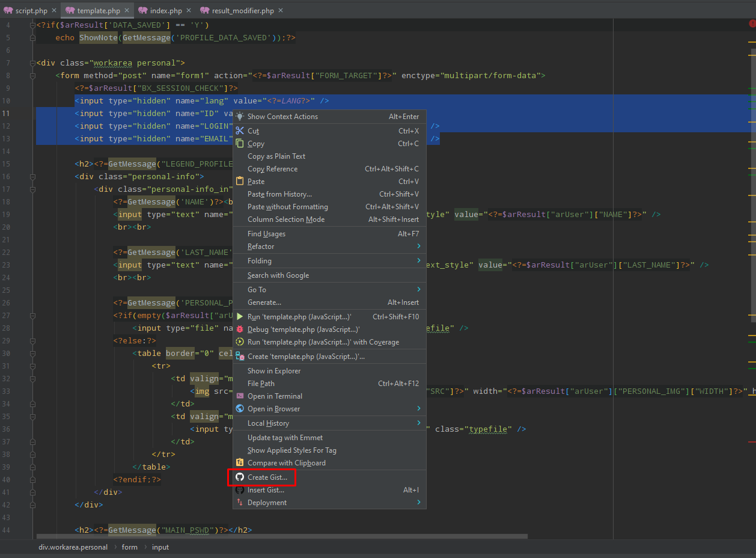
Task: Select Generate... menu entry
Action: pyautogui.click(x=329, y=302)
